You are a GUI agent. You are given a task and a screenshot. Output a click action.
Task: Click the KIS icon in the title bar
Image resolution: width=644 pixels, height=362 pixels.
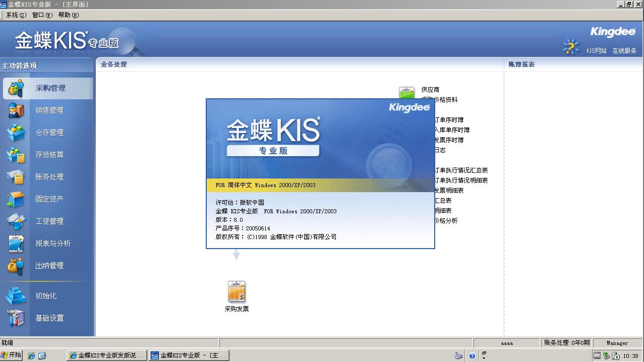click(x=4, y=4)
